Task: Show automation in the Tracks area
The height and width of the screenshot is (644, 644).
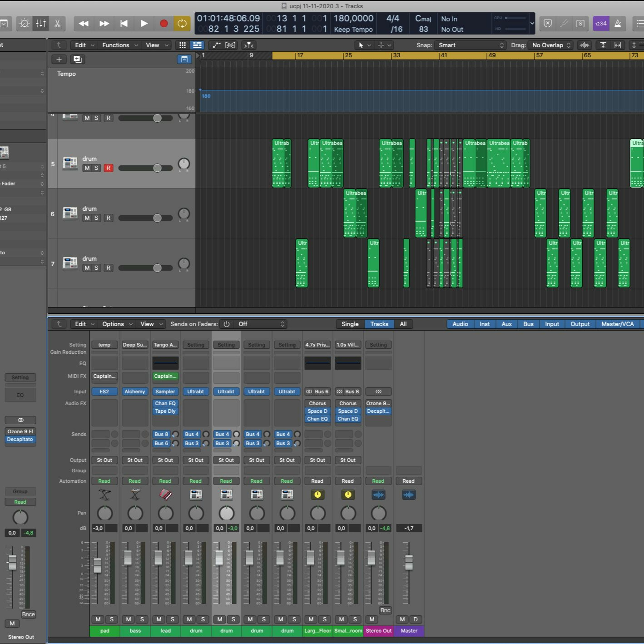Action: [215, 45]
